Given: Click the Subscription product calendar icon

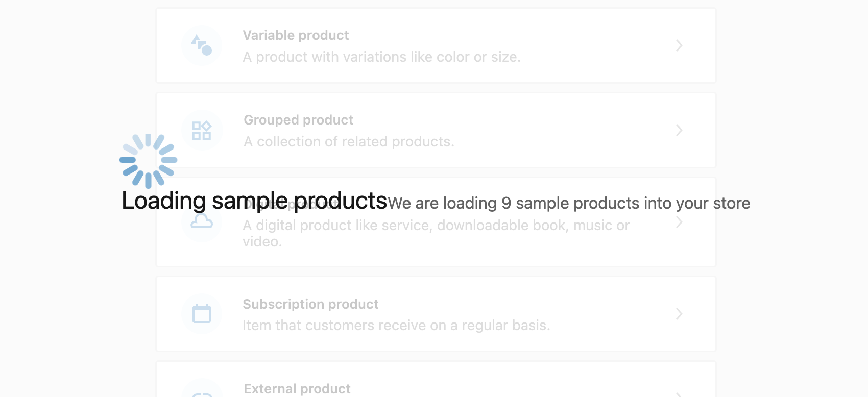Looking at the screenshot, I should coord(202,313).
